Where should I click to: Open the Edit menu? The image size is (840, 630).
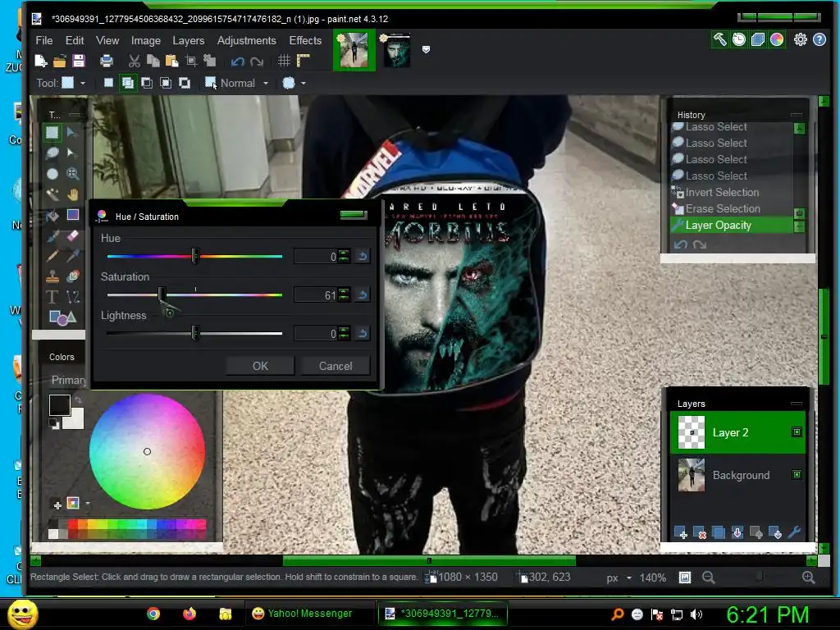point(75,40)
